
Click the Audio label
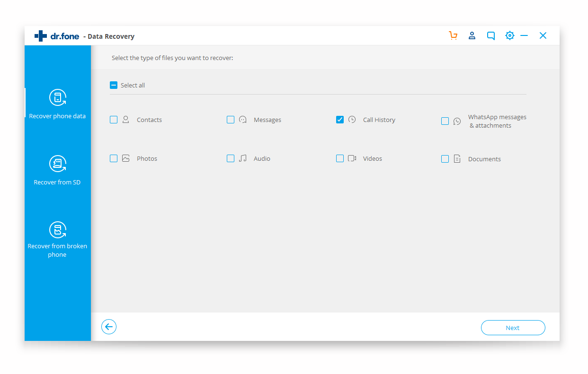(x=262, y=158)
